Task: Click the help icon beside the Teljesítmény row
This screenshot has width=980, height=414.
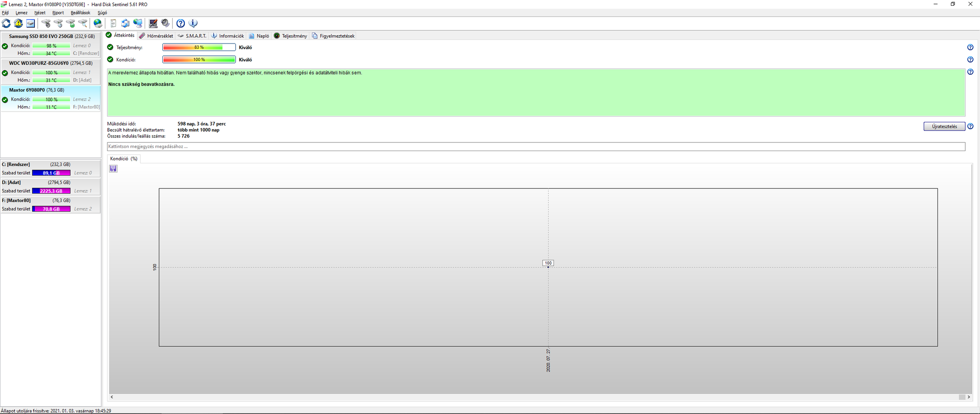Action: [x=970, y=47]
